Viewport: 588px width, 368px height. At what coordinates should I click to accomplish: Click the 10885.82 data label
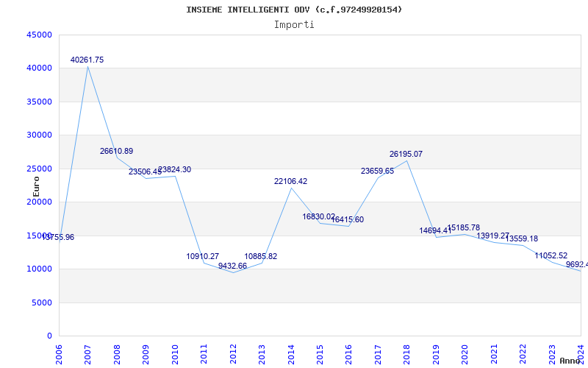(261, 256)
